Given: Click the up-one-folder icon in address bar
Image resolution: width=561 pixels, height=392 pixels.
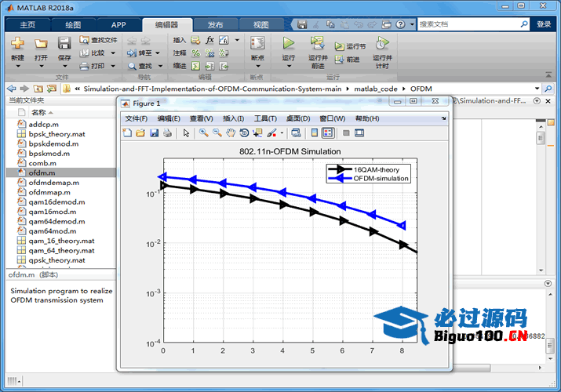Looking at the screenshot, I should [38, 89].
